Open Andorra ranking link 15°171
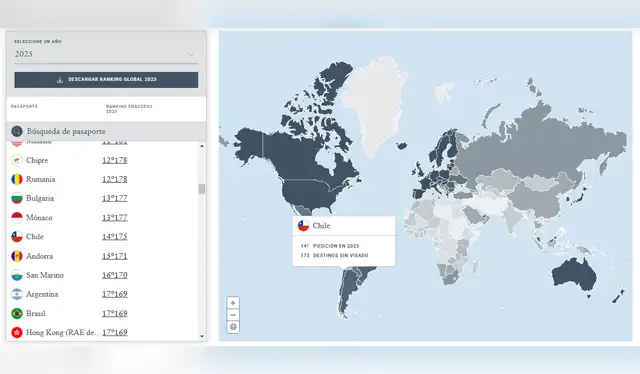This screenshot has height=374, width=640. (115, 256)
